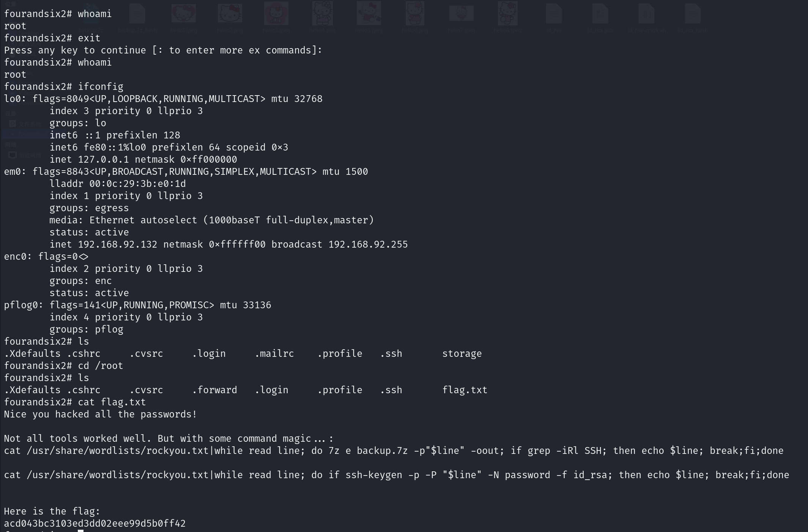The width and height of the screenshot is (808, 532).
Task: Click the hello6.png file icon
Action: (415, 14)
